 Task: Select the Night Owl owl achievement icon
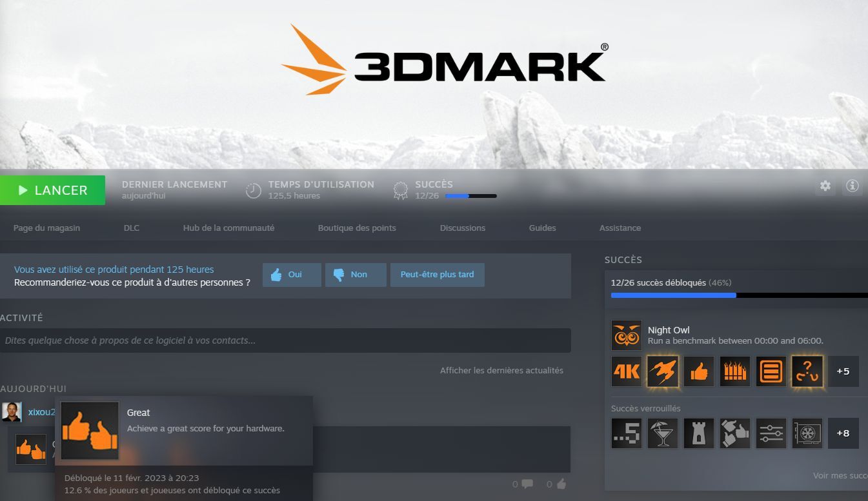pyautogui.click(x=627, y=335)
